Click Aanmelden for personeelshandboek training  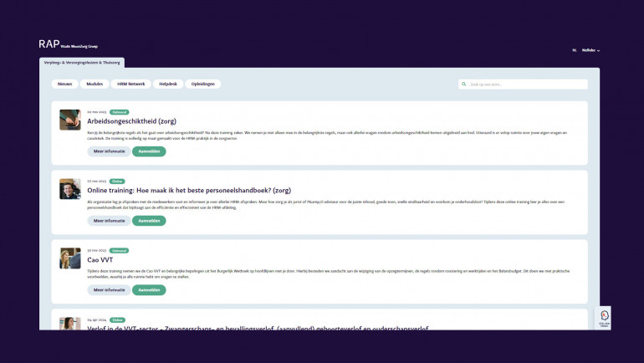pos(149,221)
